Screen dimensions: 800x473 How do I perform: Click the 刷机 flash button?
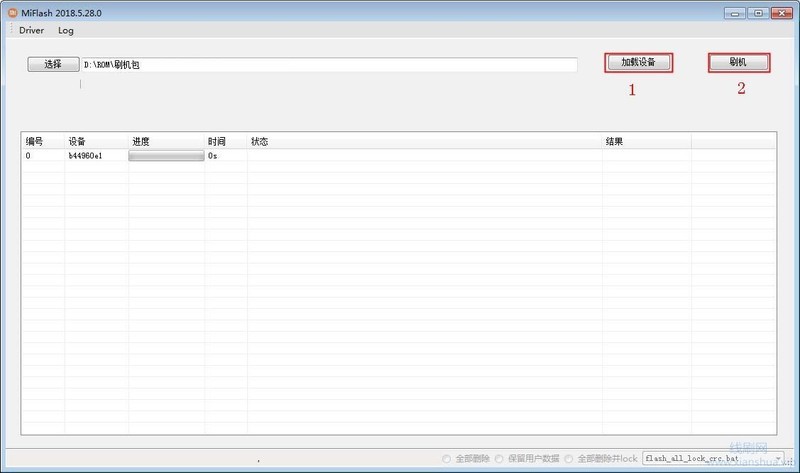point(738,62)
